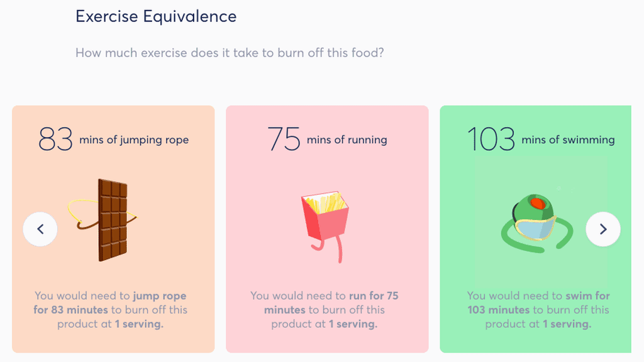Click the 83 mins of jumping rope label
The image size is (644, 362).
click(113, 139)
